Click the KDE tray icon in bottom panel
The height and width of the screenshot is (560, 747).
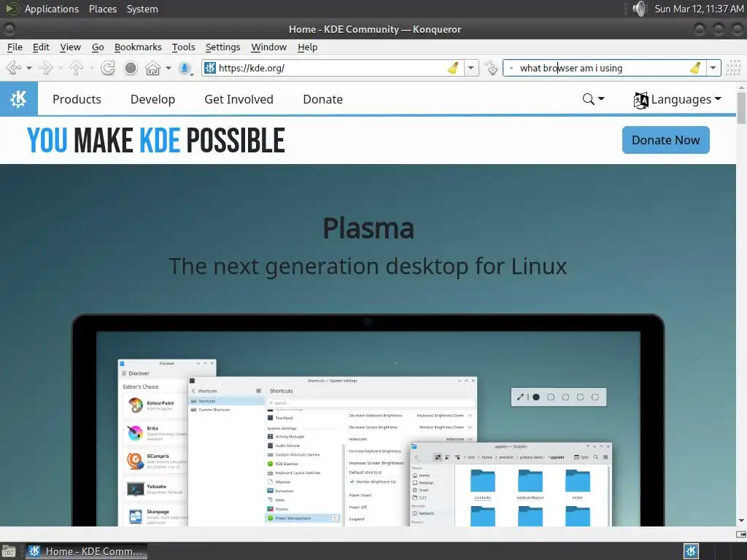[691, 551]
